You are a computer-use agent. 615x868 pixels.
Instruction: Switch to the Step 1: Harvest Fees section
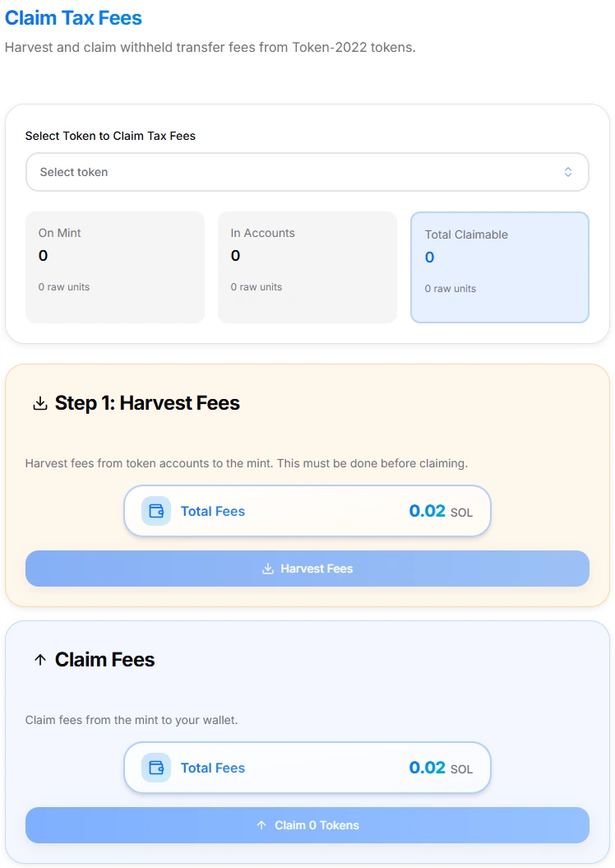click(x=147, y=402)
